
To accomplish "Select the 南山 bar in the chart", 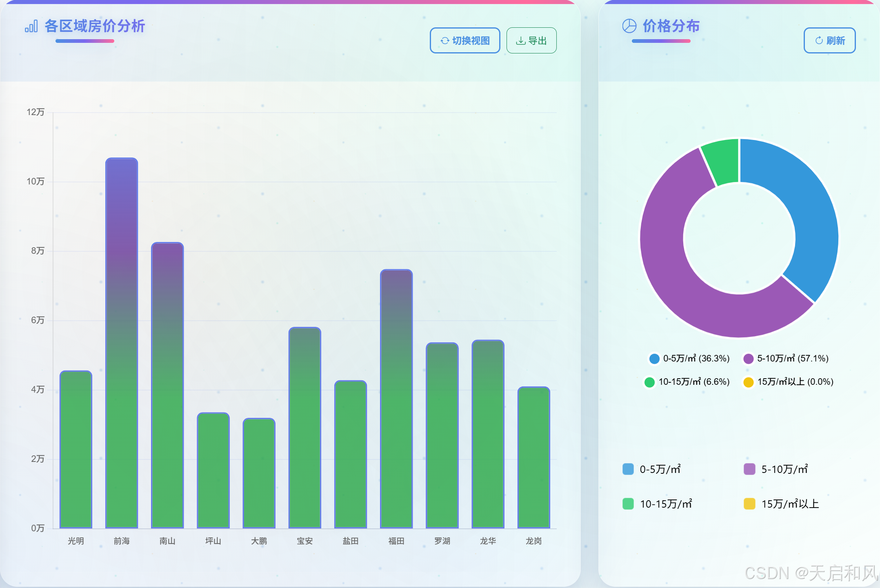I will tap(167, 385).
